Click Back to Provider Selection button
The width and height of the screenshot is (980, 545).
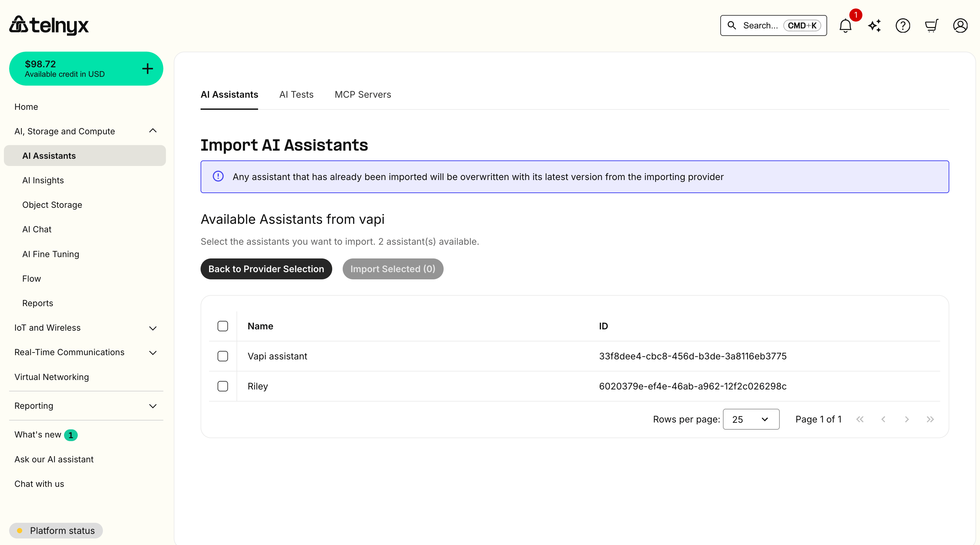point(266,269)
